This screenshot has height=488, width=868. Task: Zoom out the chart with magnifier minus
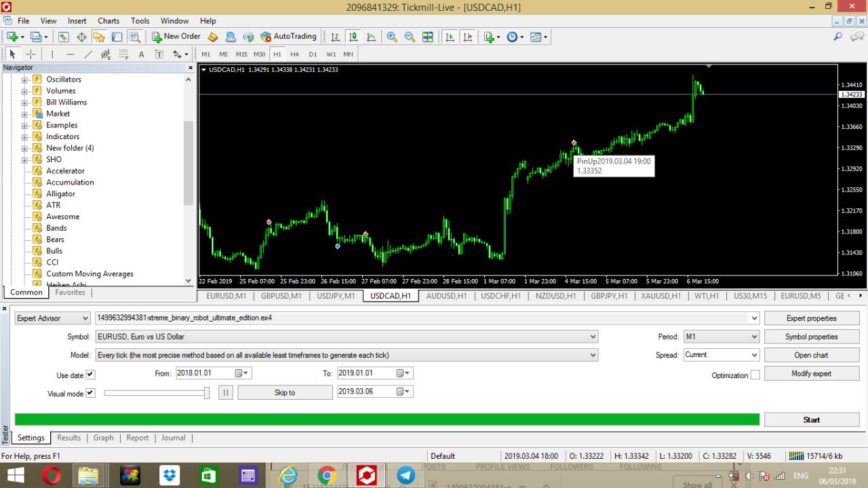coord(410,37)
